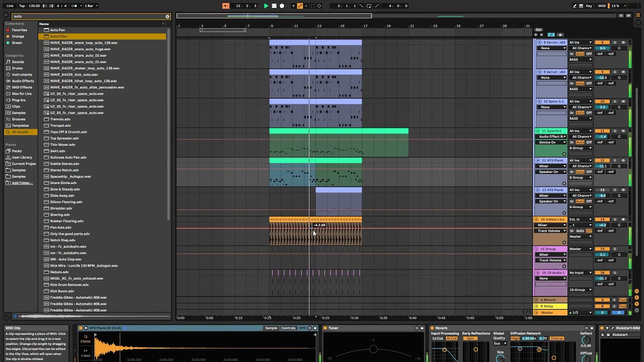Collapse track 11 Sylenth1 fold arrow
This screenshot has width=644, height=362.
[537, 131]
